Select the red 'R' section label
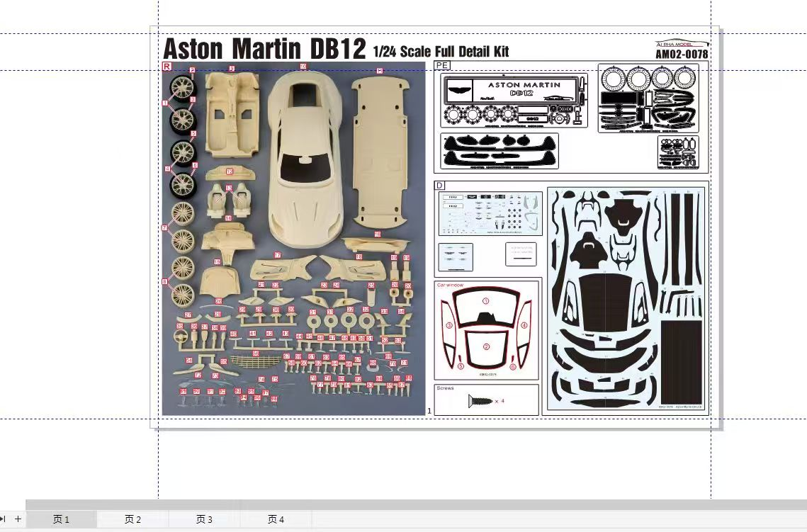 point(167,66)
